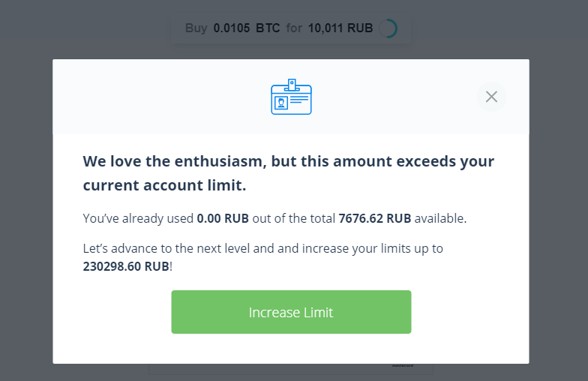Select the 0.0105 amount in the Buy bar
Viewport: 588px width, 381px height.
coord(231,28)
